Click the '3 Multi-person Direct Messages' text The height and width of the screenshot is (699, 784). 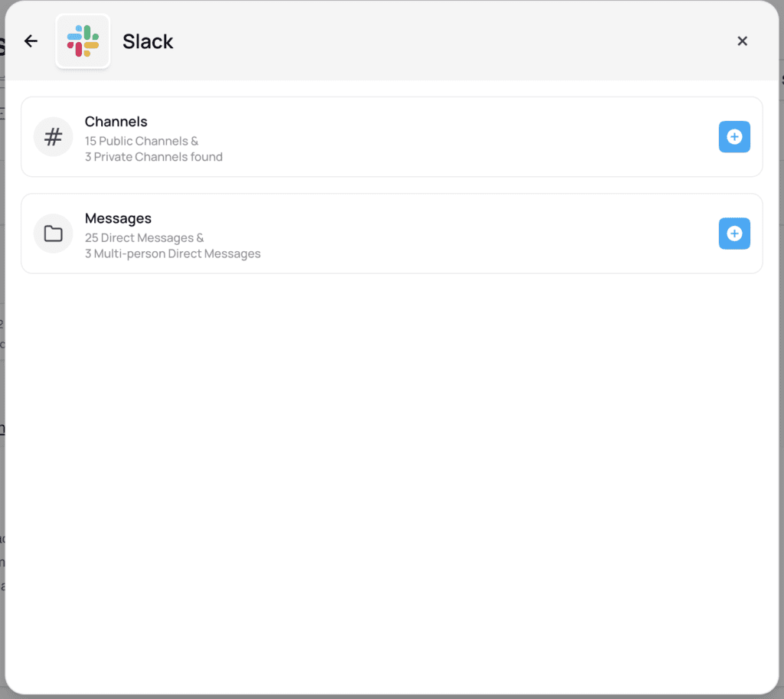click(x=173, y=253)
